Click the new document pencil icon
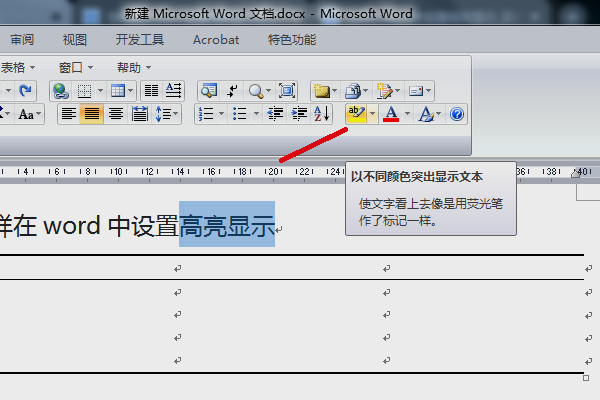This screenshot has height=400, width=600. 384,91
